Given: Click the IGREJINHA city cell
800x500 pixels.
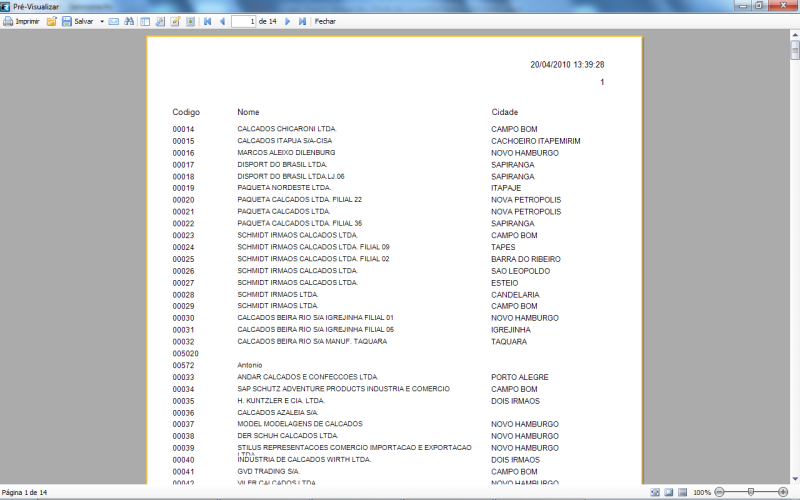Looking at the screenshot, I should (x=511, y=330).
